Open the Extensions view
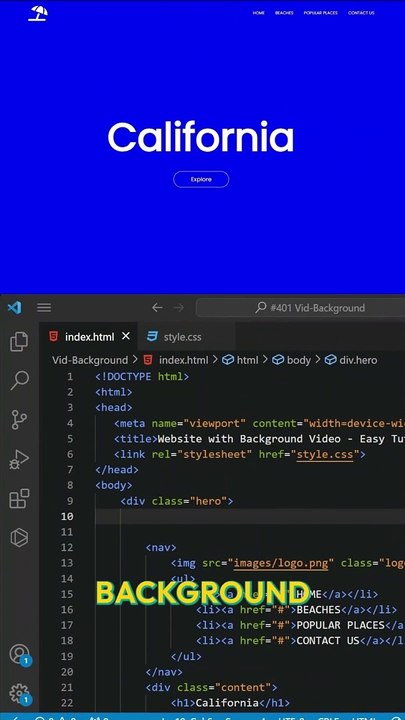The height and width of the screenshot is (720, 405). pyautogui.click(x=19, y=498)
